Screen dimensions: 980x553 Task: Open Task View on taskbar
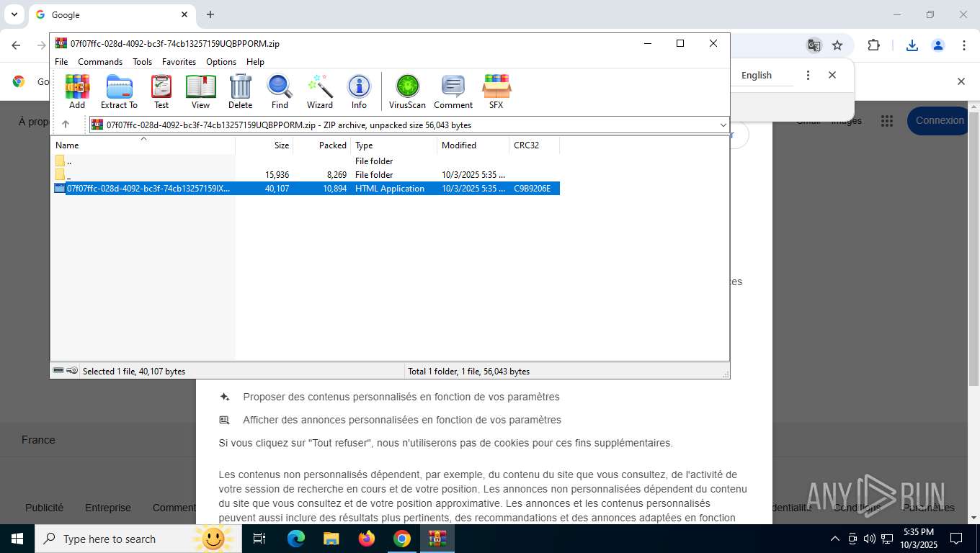(259, 539)
